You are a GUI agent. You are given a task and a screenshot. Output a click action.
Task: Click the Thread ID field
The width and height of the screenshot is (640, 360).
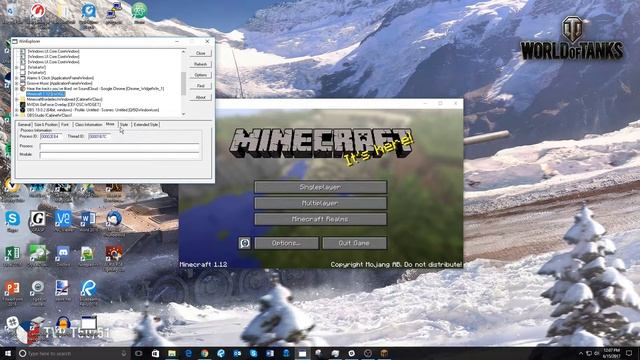[100, 136]
